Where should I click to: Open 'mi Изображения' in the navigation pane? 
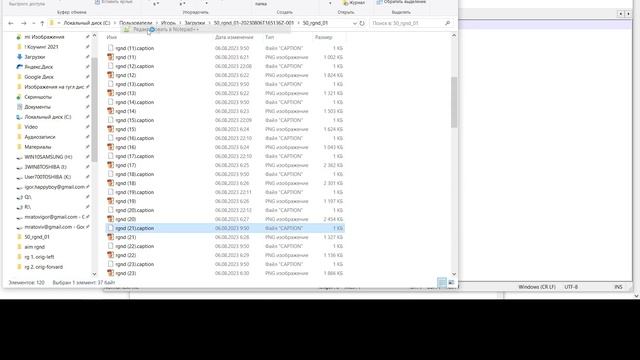(44, 37)
